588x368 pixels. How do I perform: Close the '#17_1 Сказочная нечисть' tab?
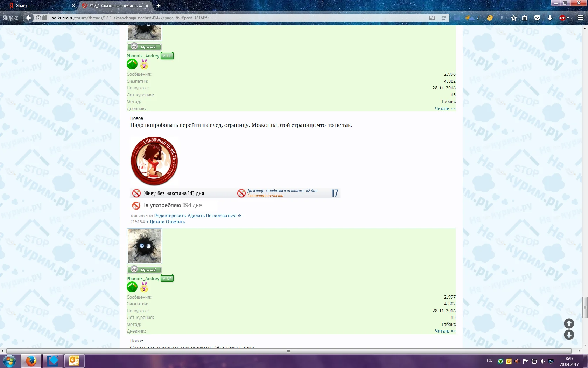[x=147, y=6]
